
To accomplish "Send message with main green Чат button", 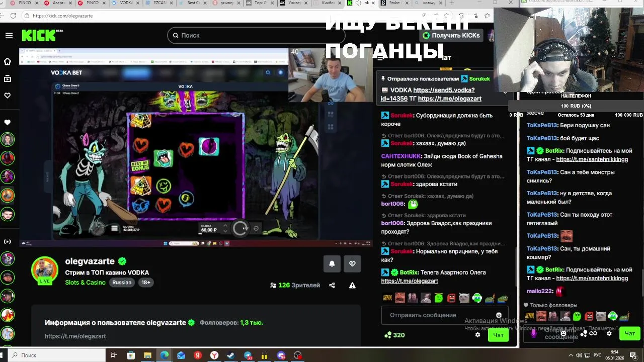I will [x=498, y=335].
